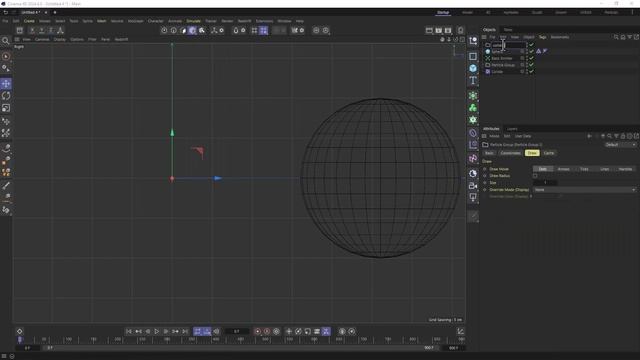This screenshot has width=640, height=360.
Task: Open the Character menu
Action: coord(156,21)
